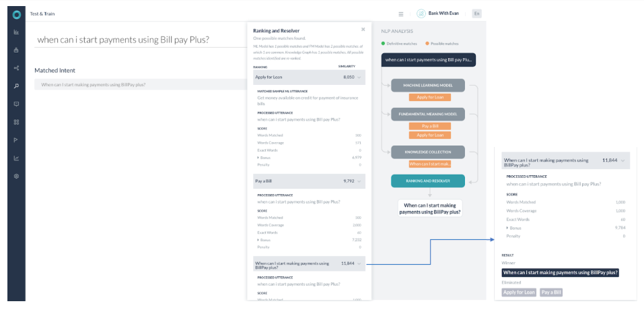
Task: Click Apply for Loan tag under Machine Learning Model
Action: coord(429,98)
